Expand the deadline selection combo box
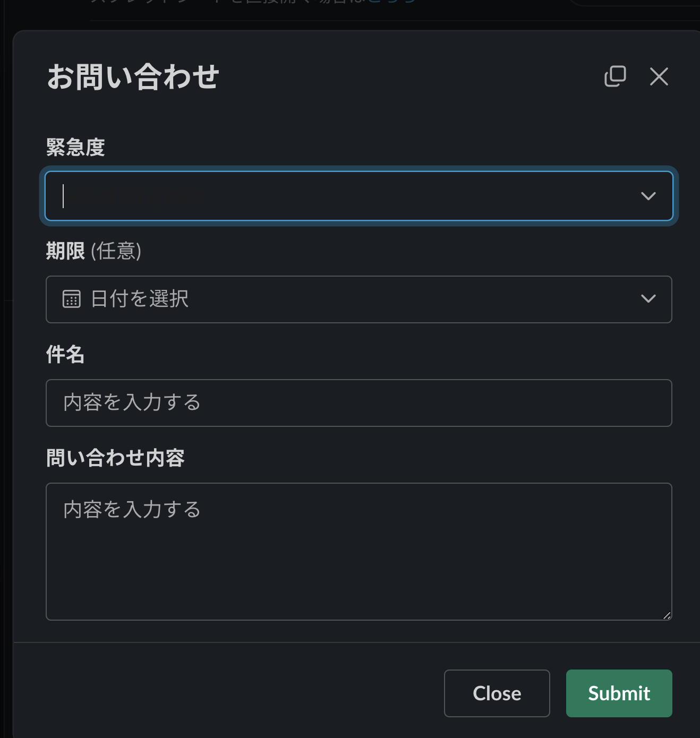The image size is (700, 738). [x=358, y=299]
